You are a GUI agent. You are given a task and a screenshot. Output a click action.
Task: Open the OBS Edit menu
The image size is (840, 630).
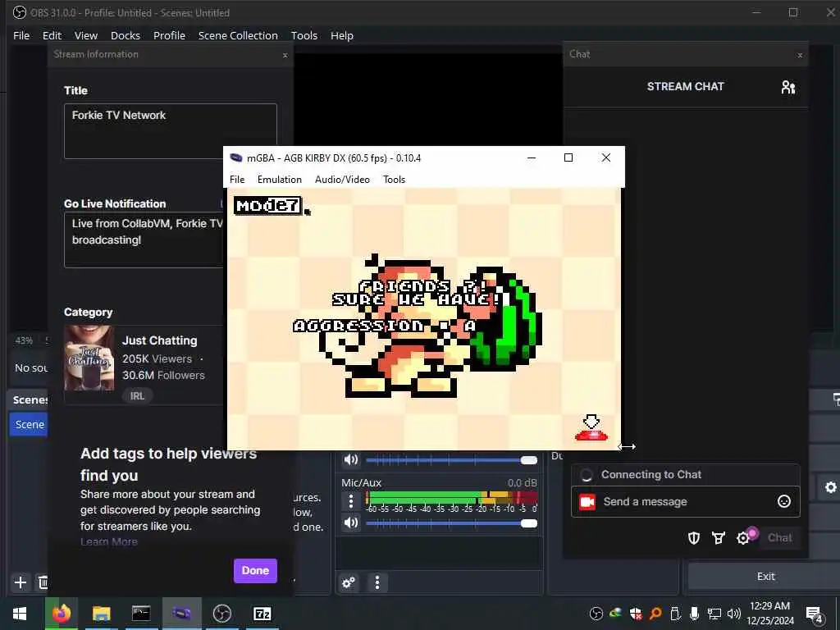(x=52, y=35)
